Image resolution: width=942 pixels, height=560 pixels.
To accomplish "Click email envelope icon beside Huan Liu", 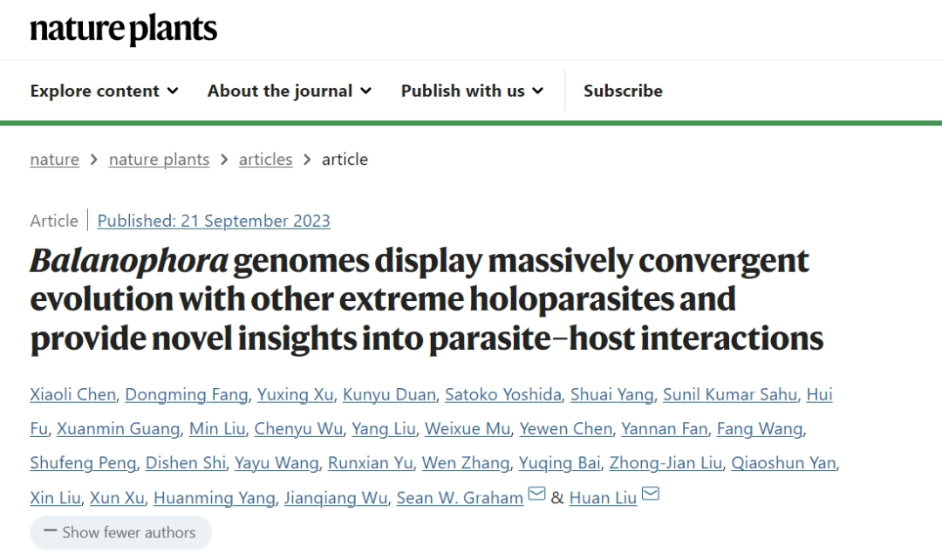I will pos(651,494).
